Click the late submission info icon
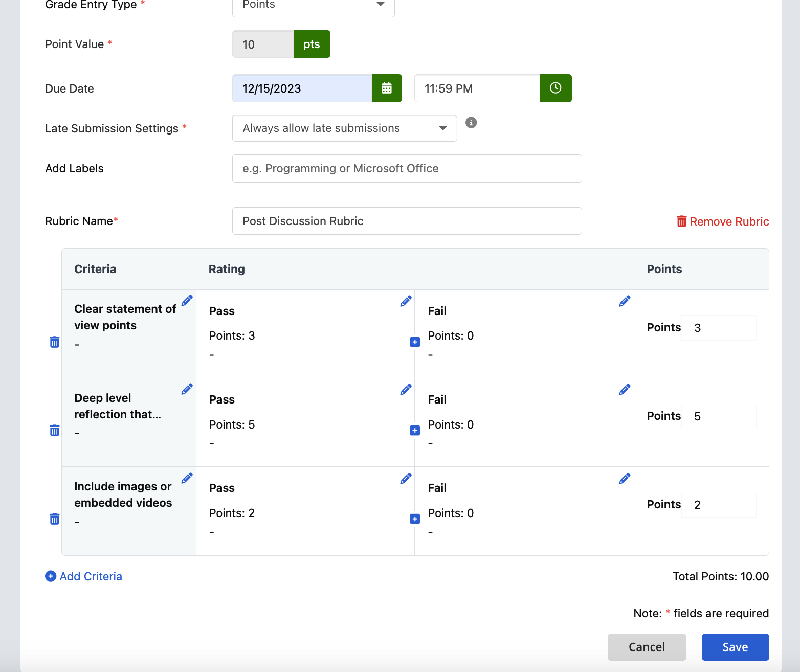The image size is (800, 672). pos(471,123)
